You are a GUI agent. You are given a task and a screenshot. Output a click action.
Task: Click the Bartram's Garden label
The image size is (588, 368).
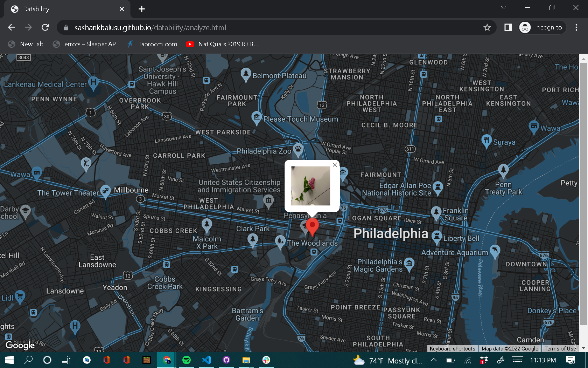click(x=247, y=314)
